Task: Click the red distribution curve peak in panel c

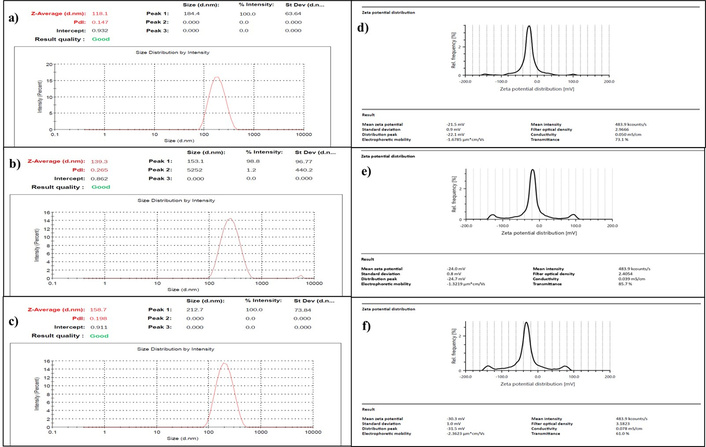Action: 226,363
